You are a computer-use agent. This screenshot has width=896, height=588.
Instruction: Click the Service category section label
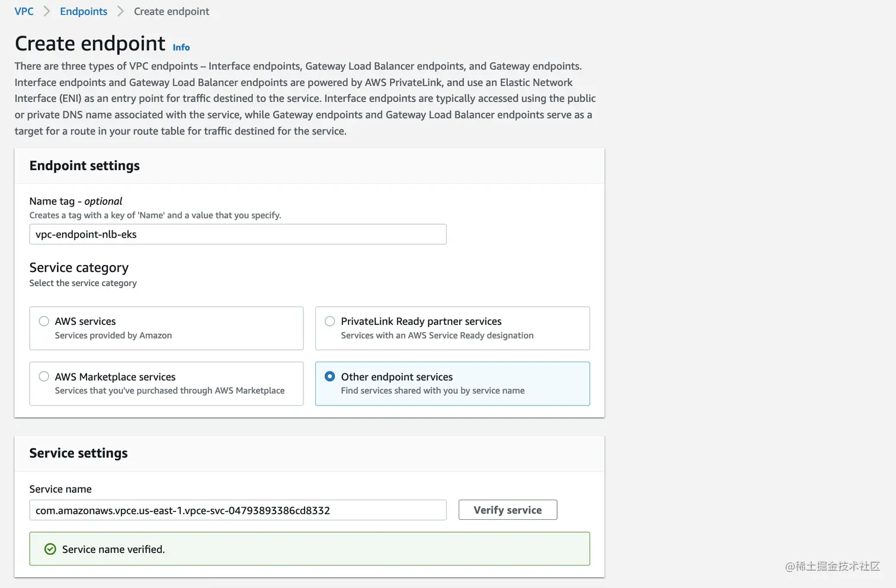pos(79,268)
